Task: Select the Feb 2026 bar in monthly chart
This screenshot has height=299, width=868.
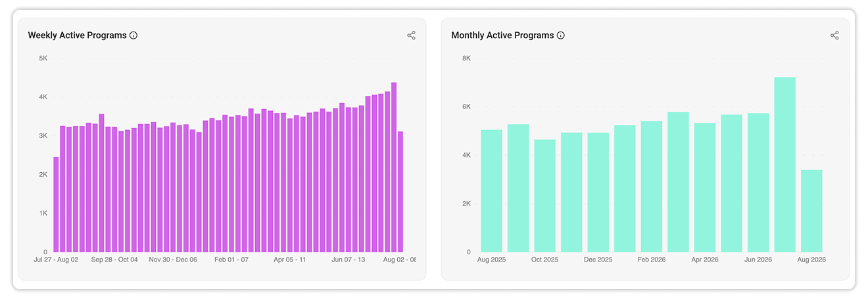Action: pyautogui.click(x=652, y=187)
